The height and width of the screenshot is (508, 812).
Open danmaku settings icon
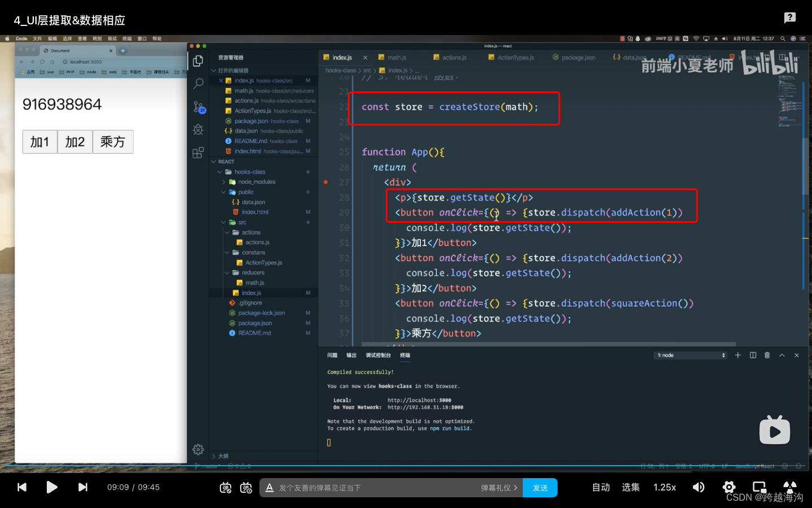246,488
